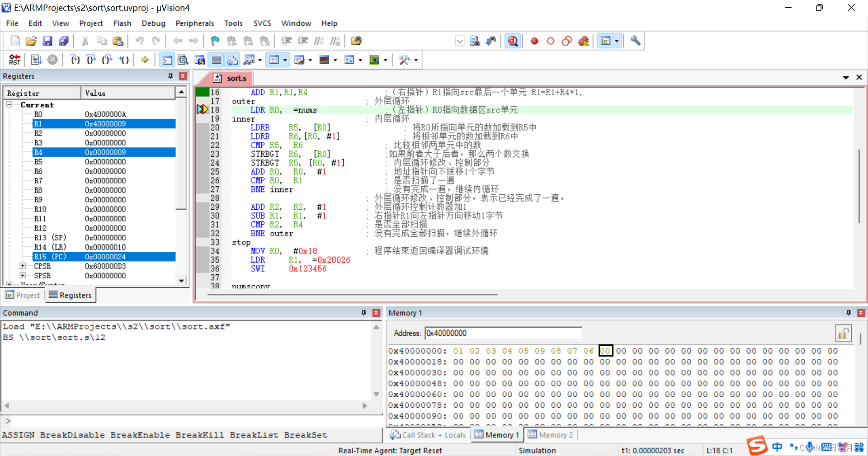Toggle the Call Stack Window button
The height and width of the screenshot is (456, 868).
coord(233,60)
